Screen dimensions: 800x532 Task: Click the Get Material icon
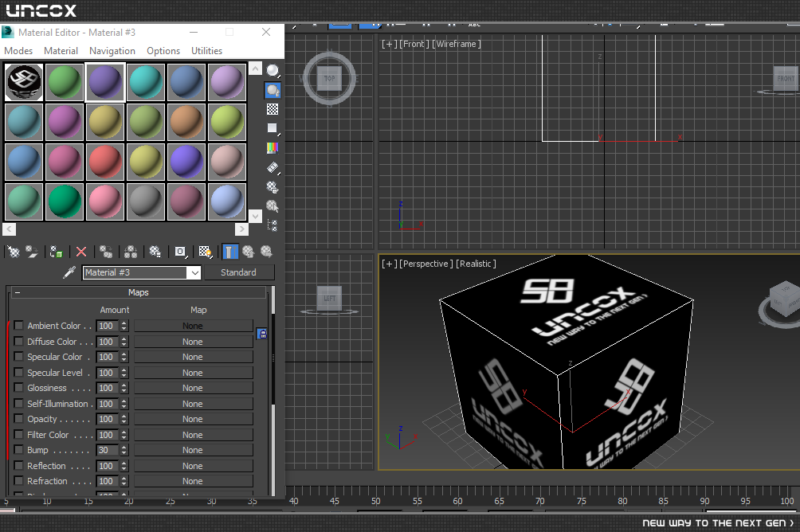click(14, 252)
